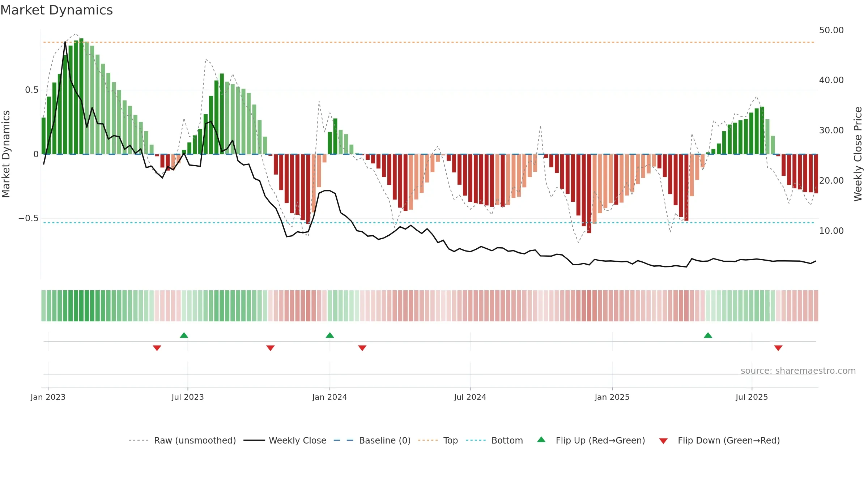This screenshot has width=868, height=488.
Task: Click the flip-up marker just before Jul 2023
Action: 184,335
